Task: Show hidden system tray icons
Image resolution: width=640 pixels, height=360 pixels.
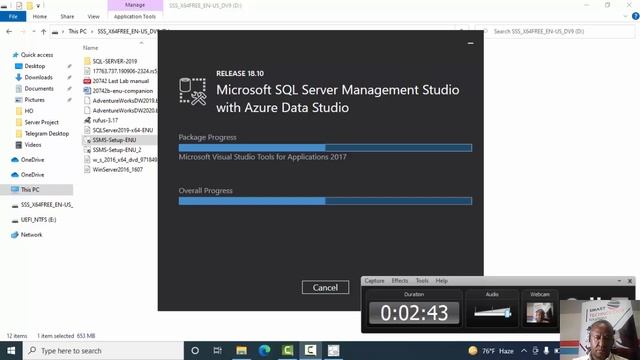Action: 524,351
